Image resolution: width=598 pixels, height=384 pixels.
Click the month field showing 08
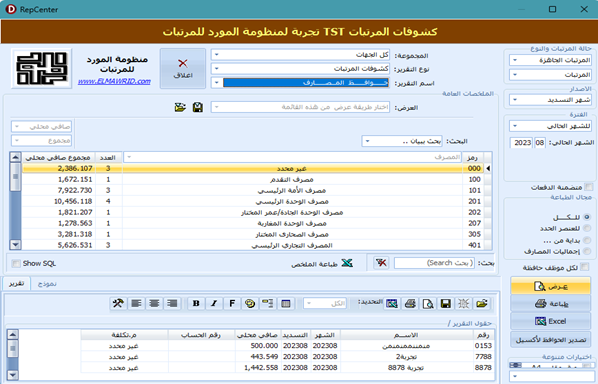(540, 143)
